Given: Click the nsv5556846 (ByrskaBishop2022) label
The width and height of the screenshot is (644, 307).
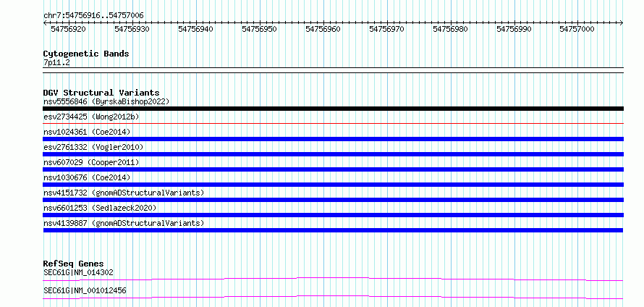Looking at the screenshot, I should pos(106,101).
